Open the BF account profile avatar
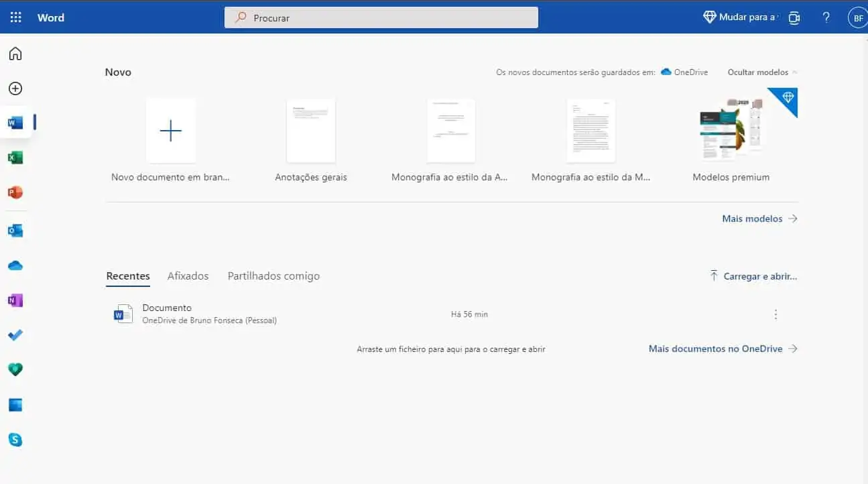This screenshot has height=484, width=868. [x=858, y=17]
